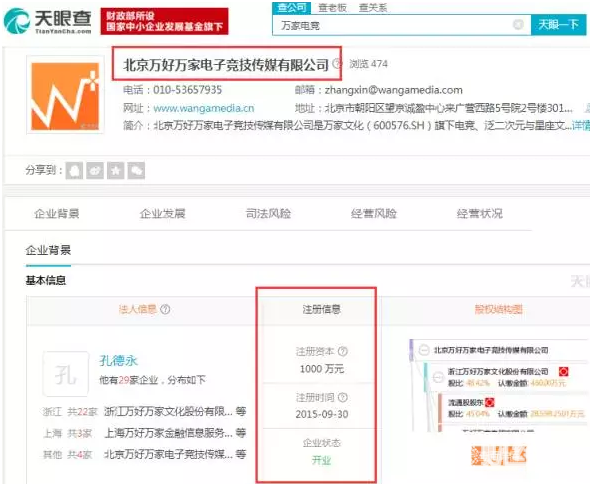Click the 1000 万元 registered capital value
Viewport: 592px width, 486px height.
click(x=322, y=369)
